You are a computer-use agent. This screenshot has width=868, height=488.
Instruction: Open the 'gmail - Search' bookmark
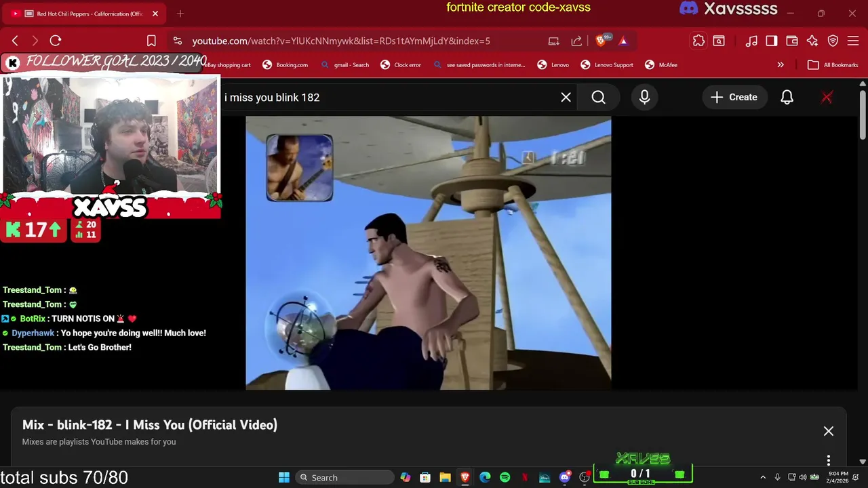[x=344, y=65]
